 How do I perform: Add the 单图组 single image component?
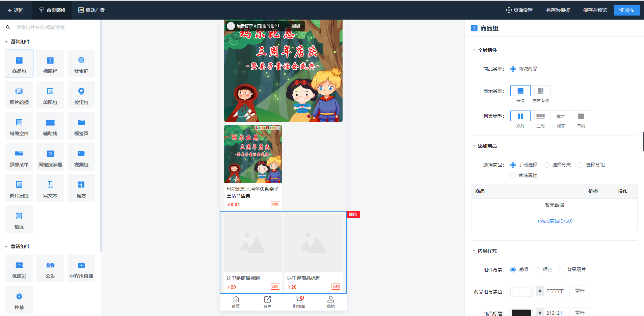(50, 95)
